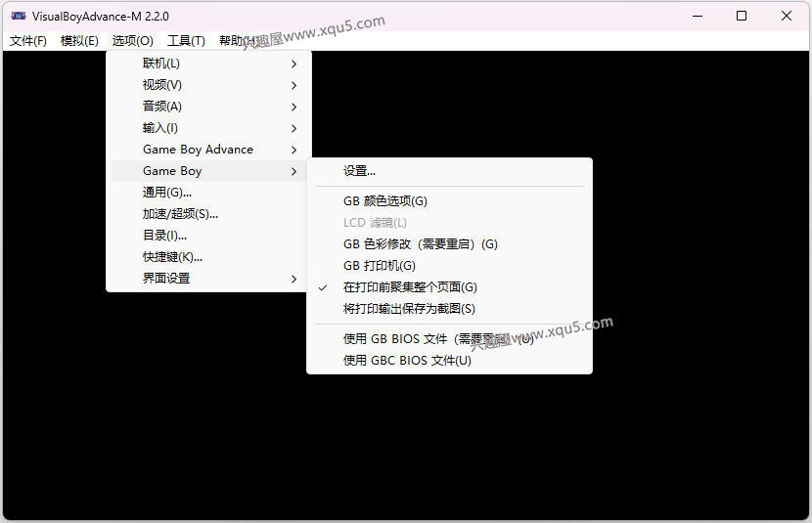Toggle GB 色彩修改 (需要重启)
The height and width of the screenshot is (523, 812).
pyautogui.click(x=449, y=244)
